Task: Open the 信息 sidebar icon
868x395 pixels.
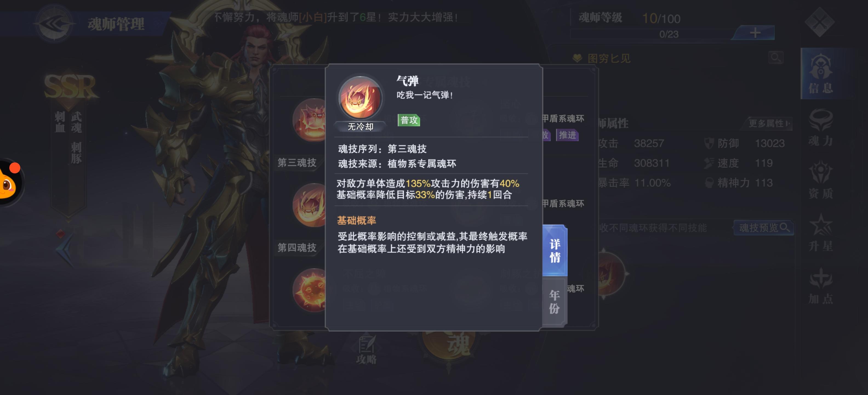Action: (821, 74)
